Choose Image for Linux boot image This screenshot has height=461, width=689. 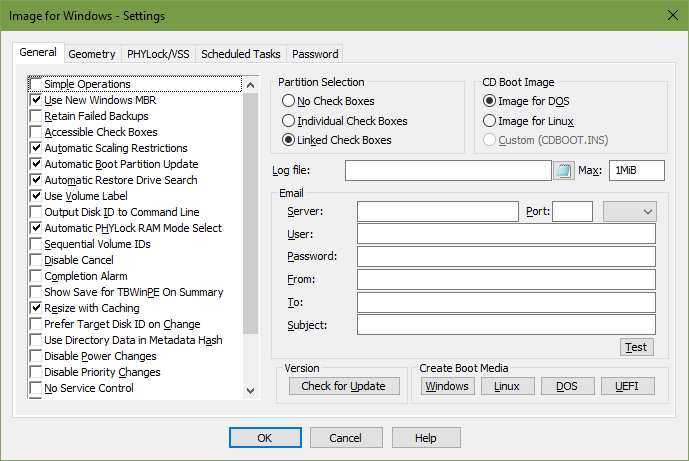489,120
